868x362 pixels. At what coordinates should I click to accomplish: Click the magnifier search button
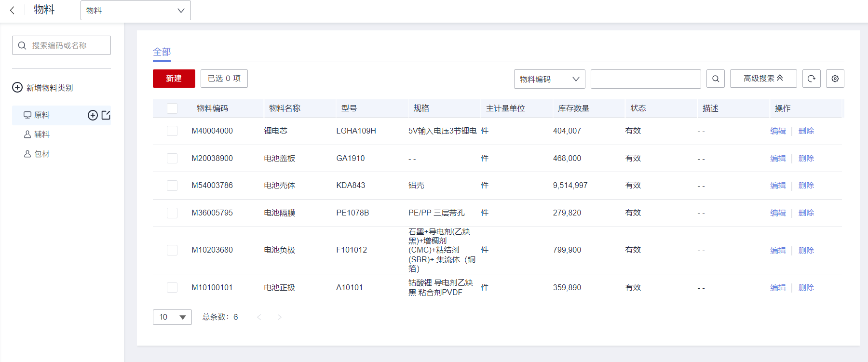[x=716, y=79]
